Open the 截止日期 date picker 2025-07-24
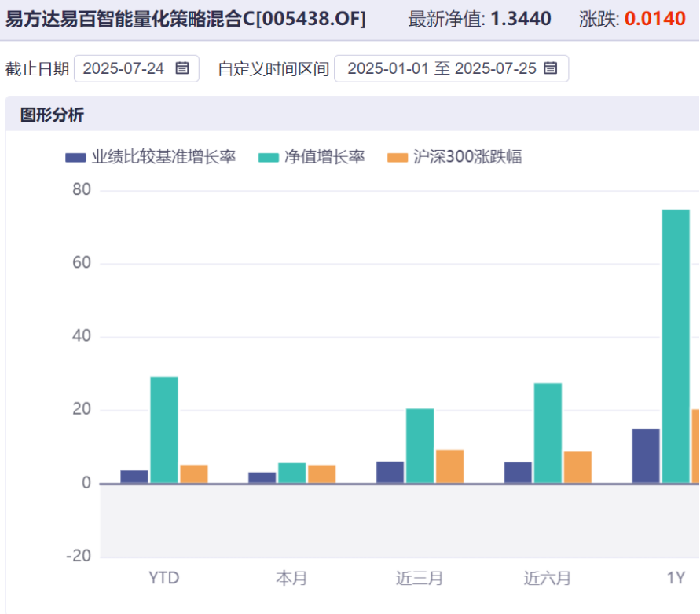This screenshot has width=700, height=614. 137,69
